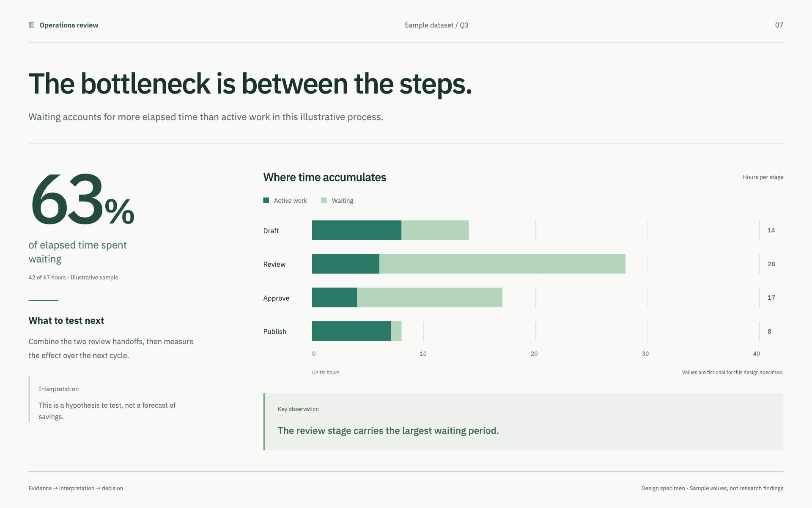This screenshot has height=508, width=812.
Task: Click the axis tick label 40
Action: click(x=757, y=353)
